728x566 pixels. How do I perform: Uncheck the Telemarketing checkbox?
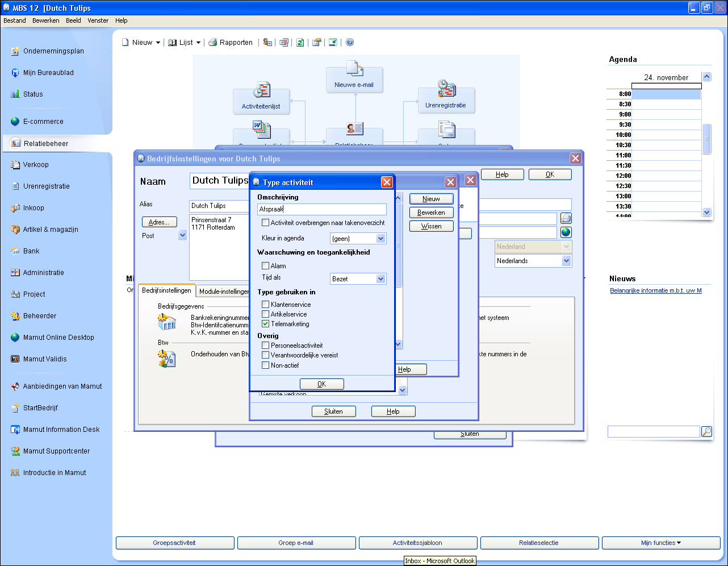pos(265,323)
